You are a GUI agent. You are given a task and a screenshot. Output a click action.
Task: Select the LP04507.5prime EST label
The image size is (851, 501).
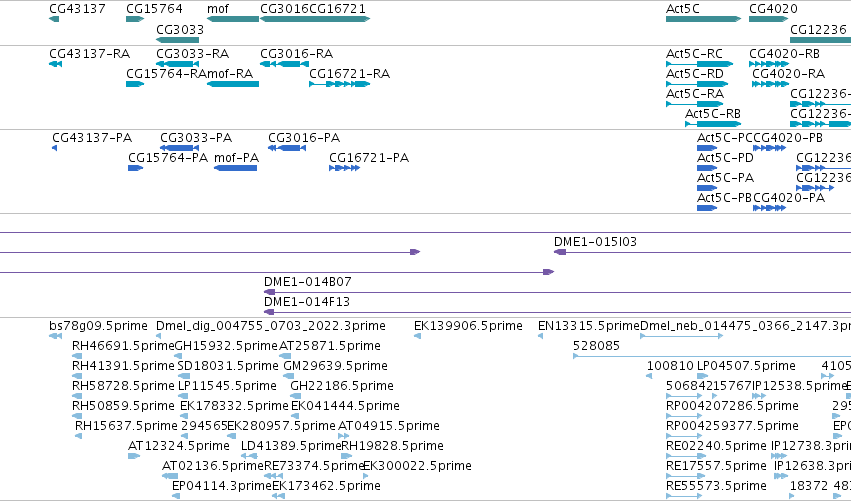click(x=746, y=366)
